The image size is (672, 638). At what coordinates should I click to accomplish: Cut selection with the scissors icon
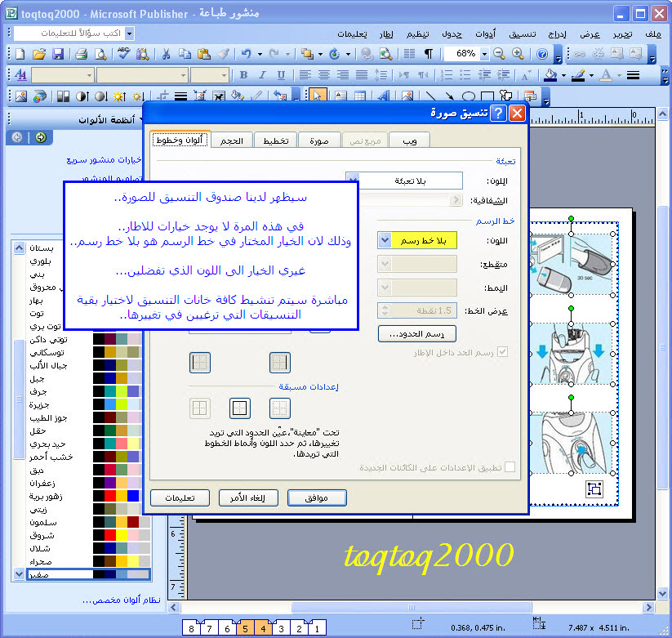click(166, 54)
